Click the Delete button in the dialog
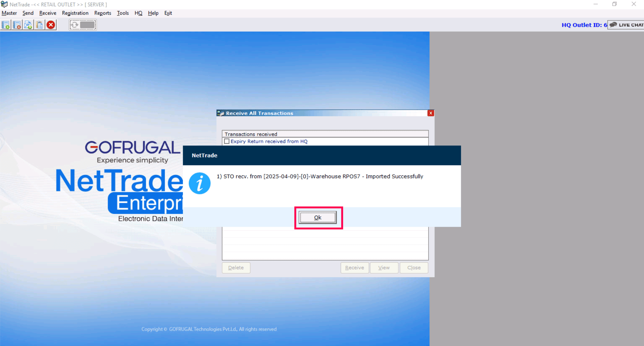 (236, 268)
